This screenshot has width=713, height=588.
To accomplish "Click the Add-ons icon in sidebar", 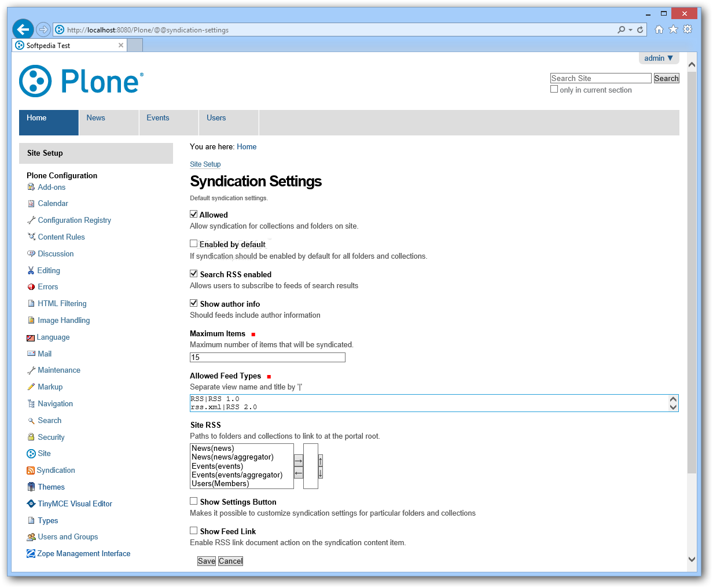I will (x=31, y=187).
